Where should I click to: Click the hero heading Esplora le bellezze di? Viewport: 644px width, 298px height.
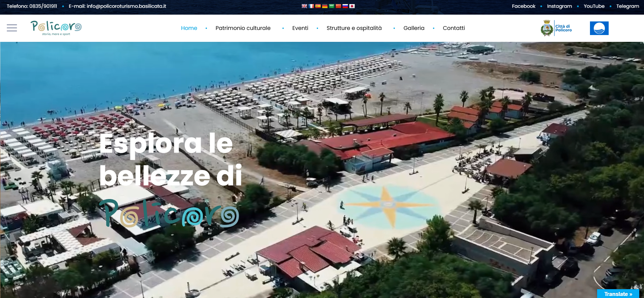pyautogui.click(x=171, y=160)
